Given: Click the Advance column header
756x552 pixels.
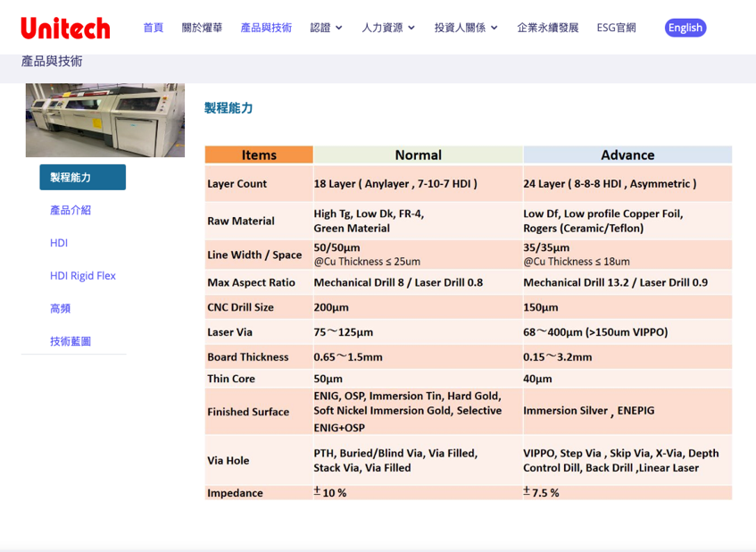Looking at the screenshot, I should point(627,155).
